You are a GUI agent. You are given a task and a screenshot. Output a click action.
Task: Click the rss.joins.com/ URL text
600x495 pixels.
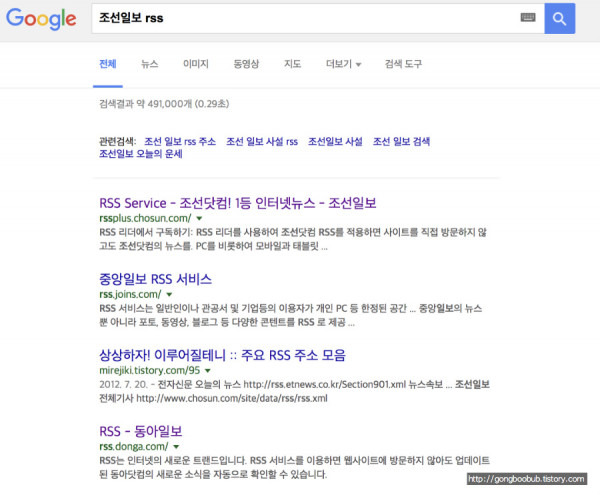130,295
